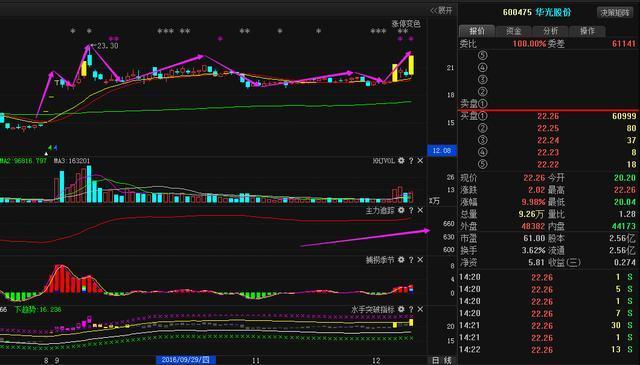
Task: Close the 主力追踪 indicator panel
Action: point(420,210)
